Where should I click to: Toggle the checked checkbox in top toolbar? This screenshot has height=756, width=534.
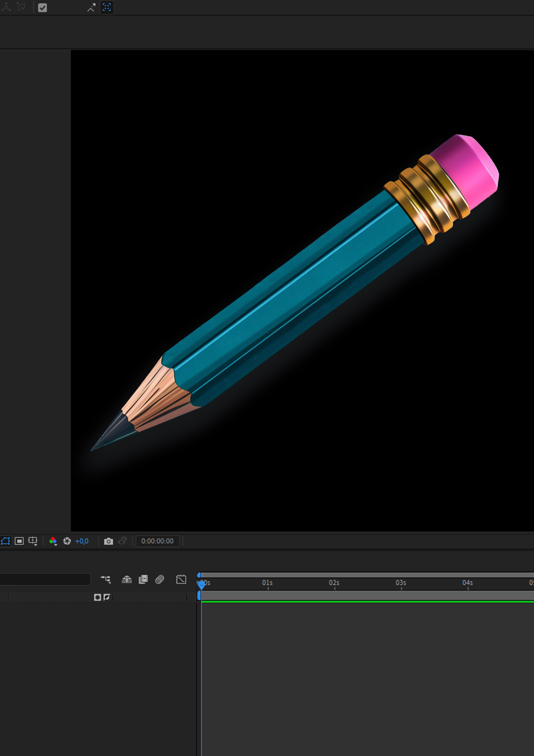point(42,8)
